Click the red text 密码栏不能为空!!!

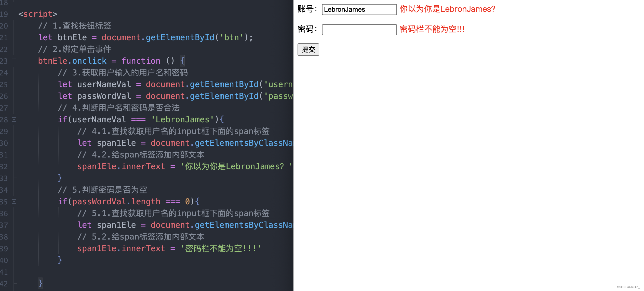(x=432, y=29)
